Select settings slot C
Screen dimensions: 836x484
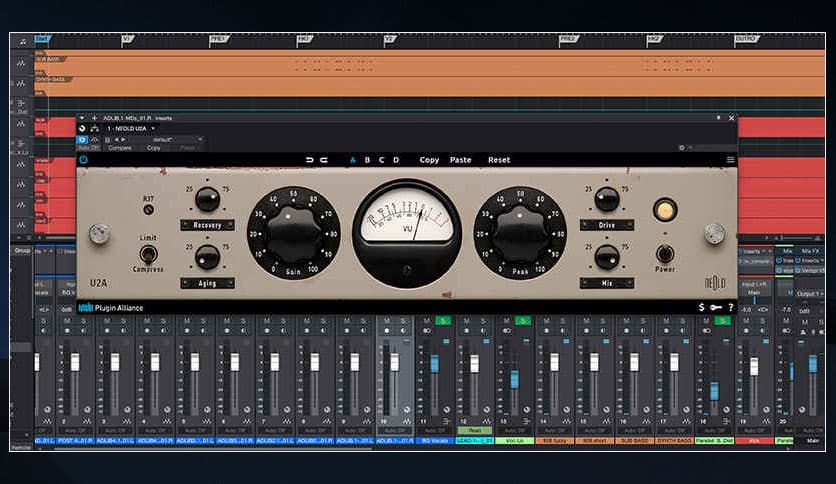pos(381,160)
